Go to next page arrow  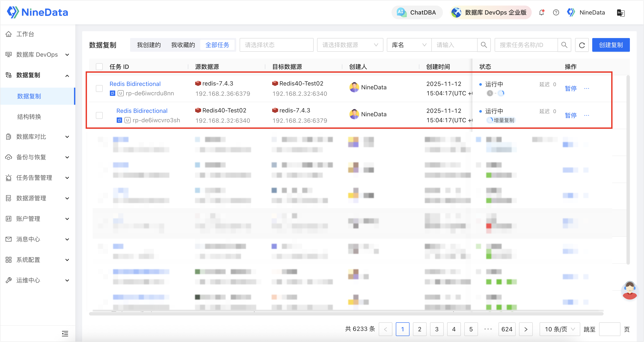click(x=526, y=329)
